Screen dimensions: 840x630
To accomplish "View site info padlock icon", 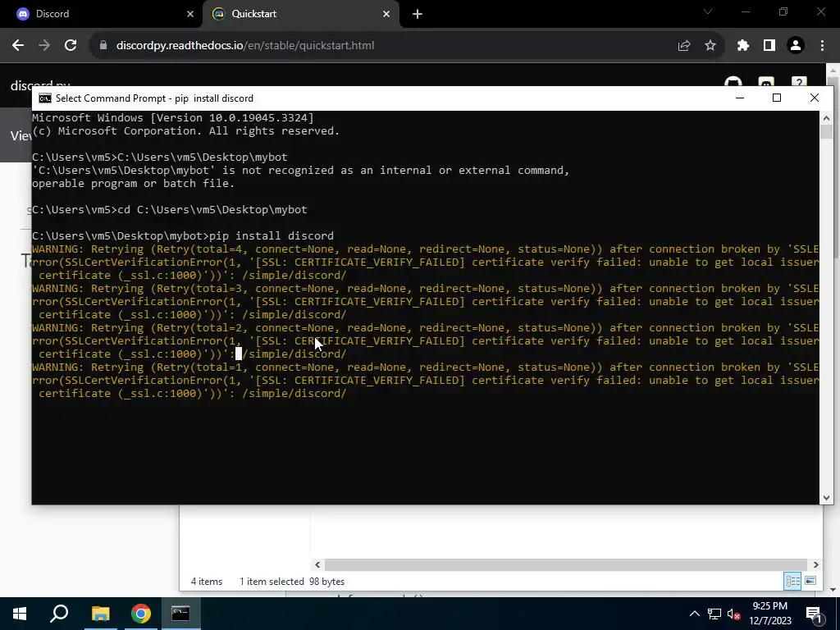I will 103,46.
